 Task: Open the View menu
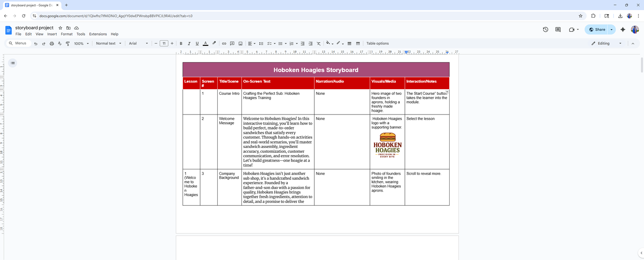39,34
